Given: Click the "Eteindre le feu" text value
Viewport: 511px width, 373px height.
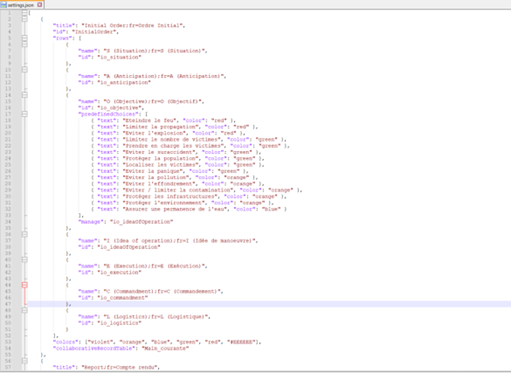Looking at the screenshot, I should coord(149,120).
